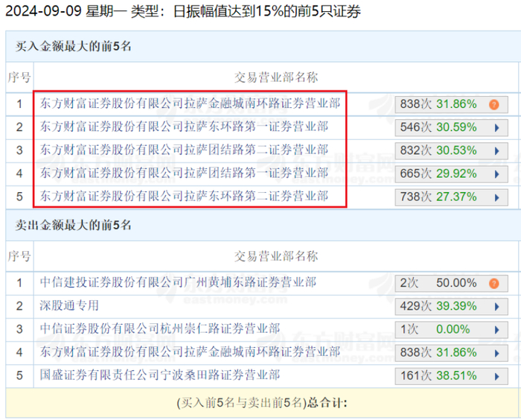
Task: Click the 2次 50.00% stats button
Action: pyautogui.click(x=451, y=283)
